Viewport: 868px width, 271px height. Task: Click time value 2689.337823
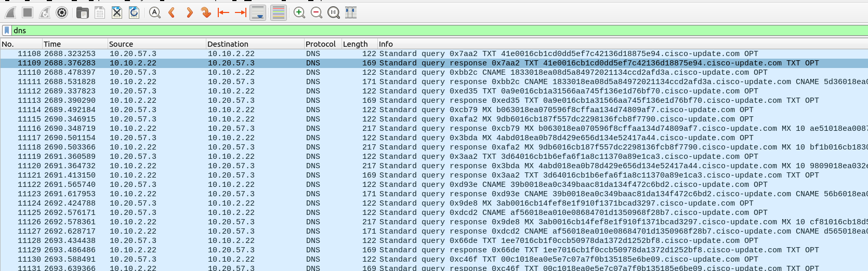tap(70, 91)
